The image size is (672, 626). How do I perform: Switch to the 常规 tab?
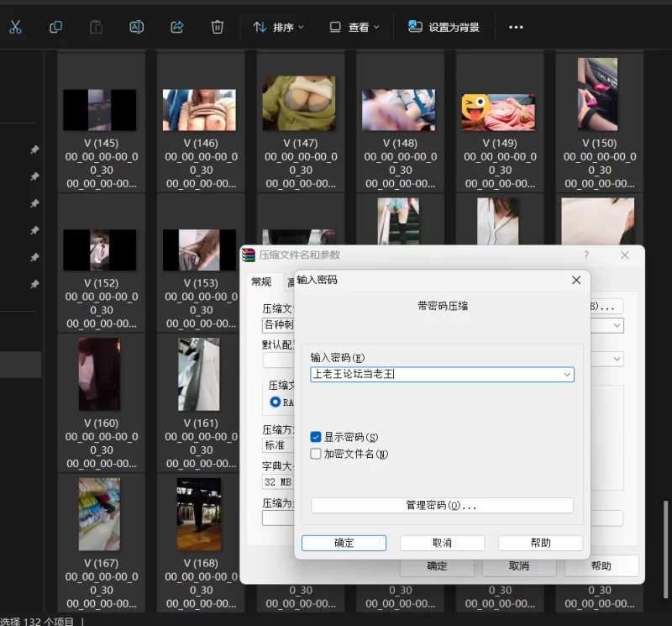[261, 281]
